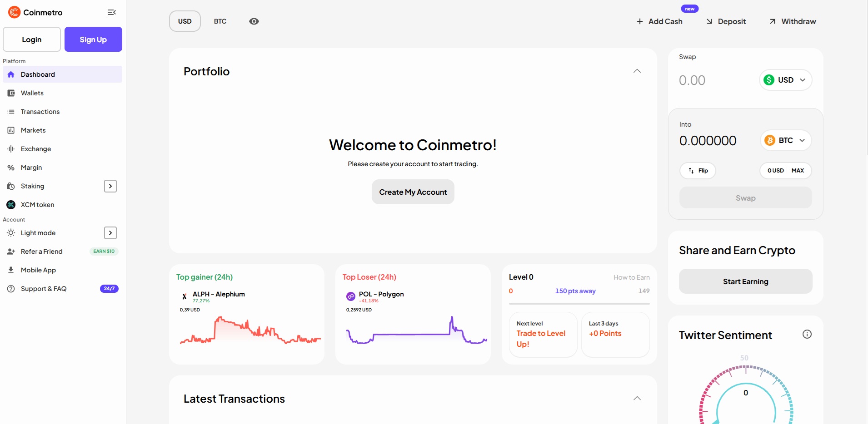Expand the Staking submenu arrow
This screenshot has width=868, height=424.
tap(110, 186)
